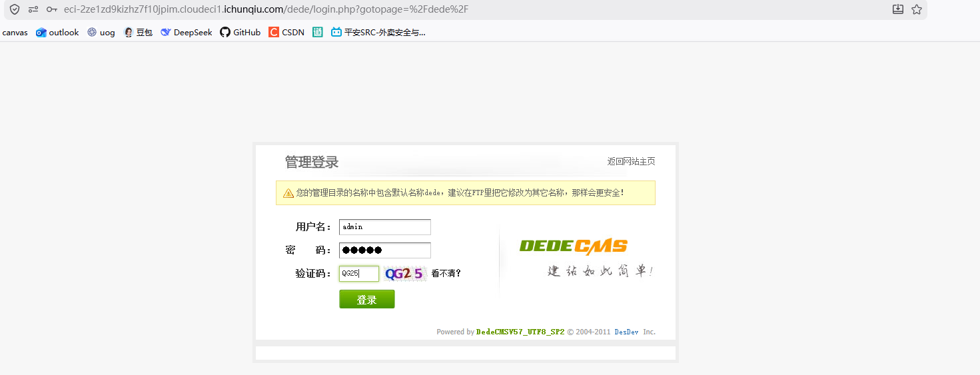Click the 建站如此简单 slogan text
The width and height of the screenshot is (980, 375).
(600, 271)
